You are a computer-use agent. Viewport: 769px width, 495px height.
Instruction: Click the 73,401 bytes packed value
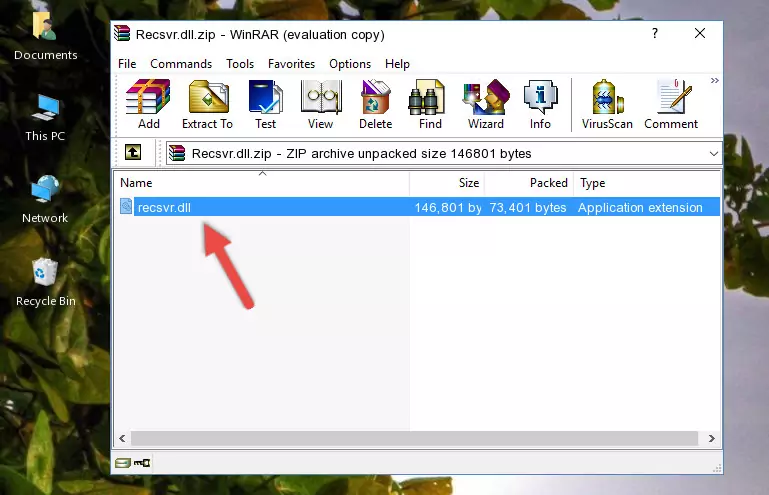tap(528, 208)
